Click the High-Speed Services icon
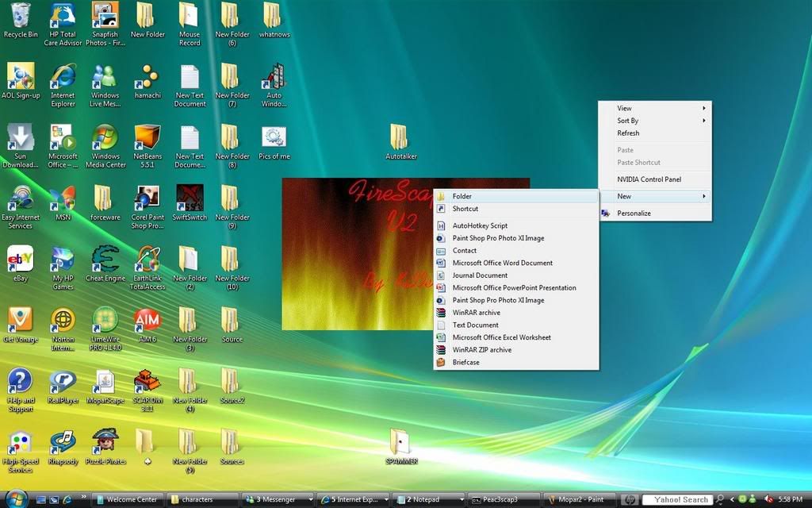 pos(20,451)
